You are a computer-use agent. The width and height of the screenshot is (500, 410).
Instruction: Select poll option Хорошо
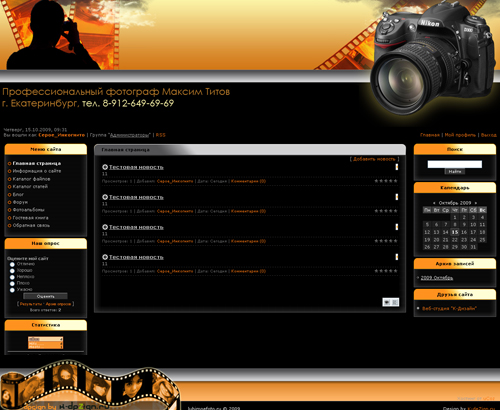coord(12,271)
